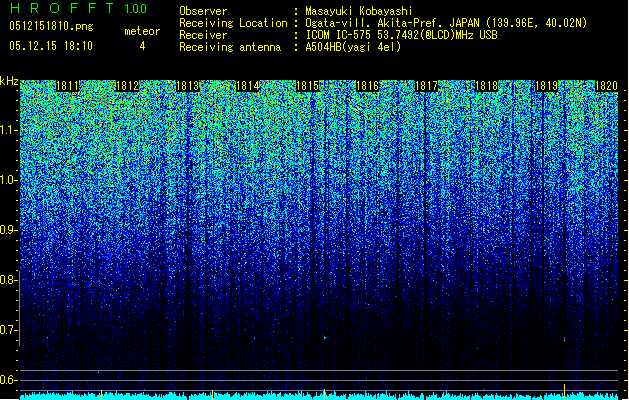This screenshot has height=400, width=629.
Task: Click the 0.7 kHz axis label
Action: [x=8, y=330]
